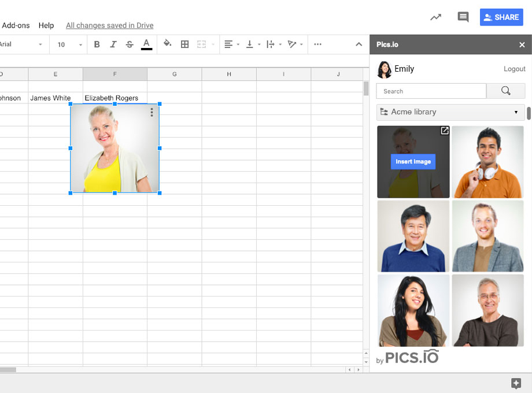Select column I header

point(284,74)
